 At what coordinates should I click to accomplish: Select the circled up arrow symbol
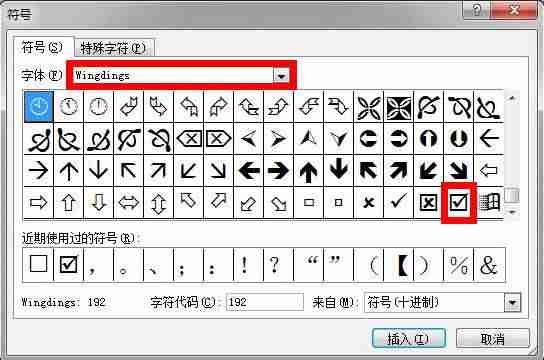point(428,138)
